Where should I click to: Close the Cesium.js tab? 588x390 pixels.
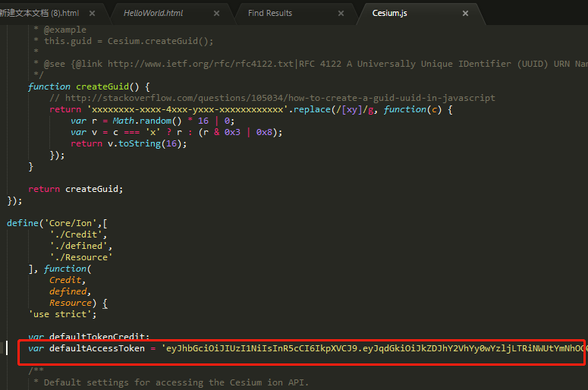click(x=465, y=13)
